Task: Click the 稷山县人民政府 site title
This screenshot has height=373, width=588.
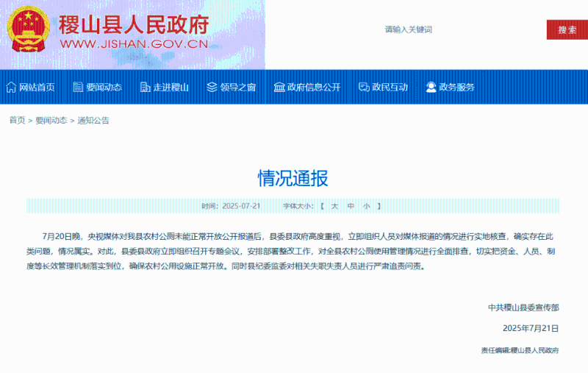Action: tap(134, 24)
